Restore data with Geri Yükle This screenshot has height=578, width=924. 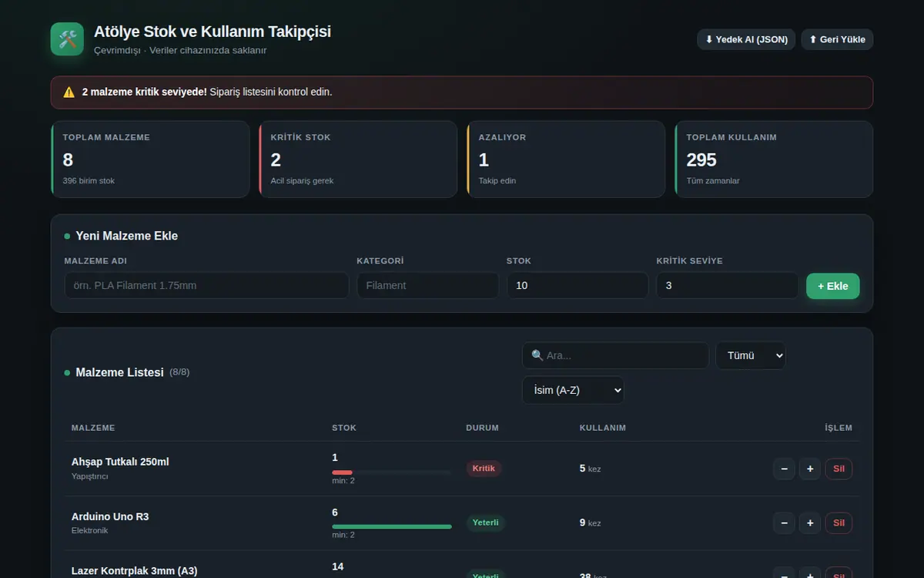pos(837,39)
